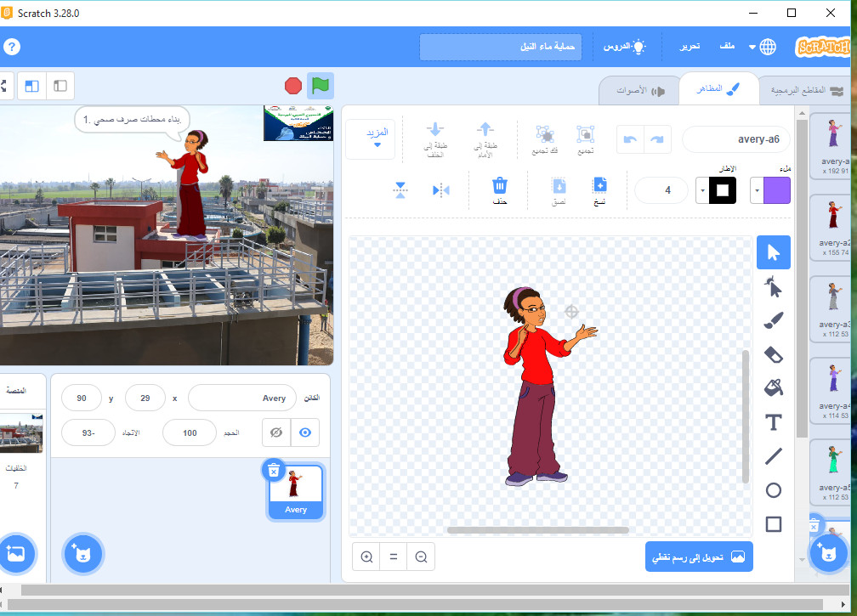Open the help question mark icon
The image size is (857, 616).
[12, 47]
